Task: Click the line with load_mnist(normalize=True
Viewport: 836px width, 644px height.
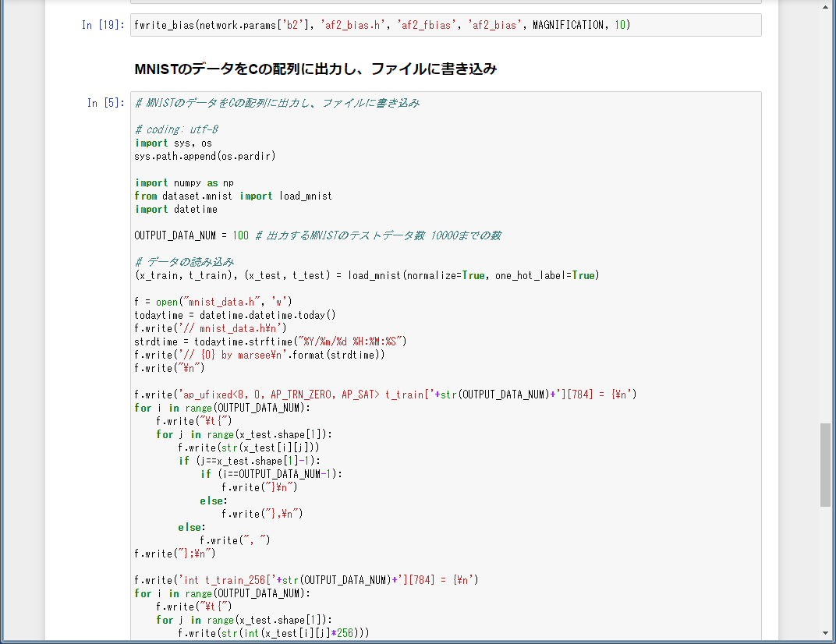Action: (x=367, y=276)
